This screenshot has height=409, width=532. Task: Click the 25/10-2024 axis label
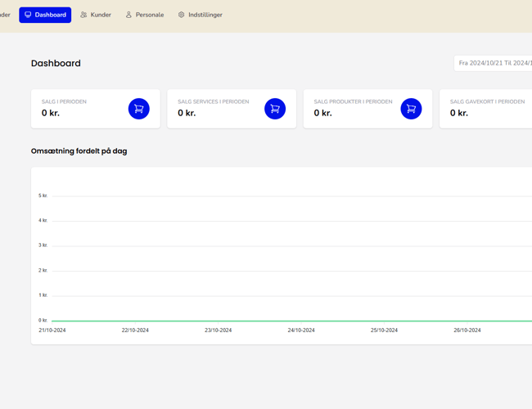pyautogui.click(x=384, y=330)
